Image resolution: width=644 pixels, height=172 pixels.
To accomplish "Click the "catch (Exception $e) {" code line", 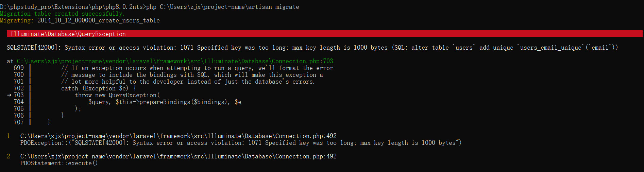I will pos(99,88).
